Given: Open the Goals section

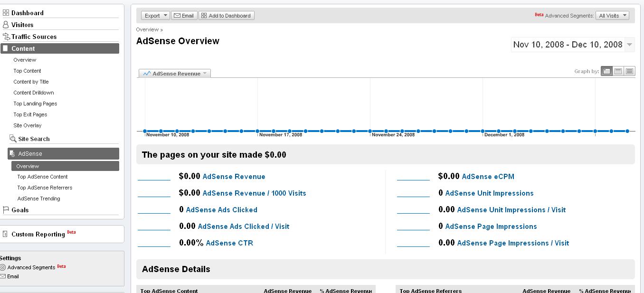Looking at the screenshot, I should coord(20,210).
